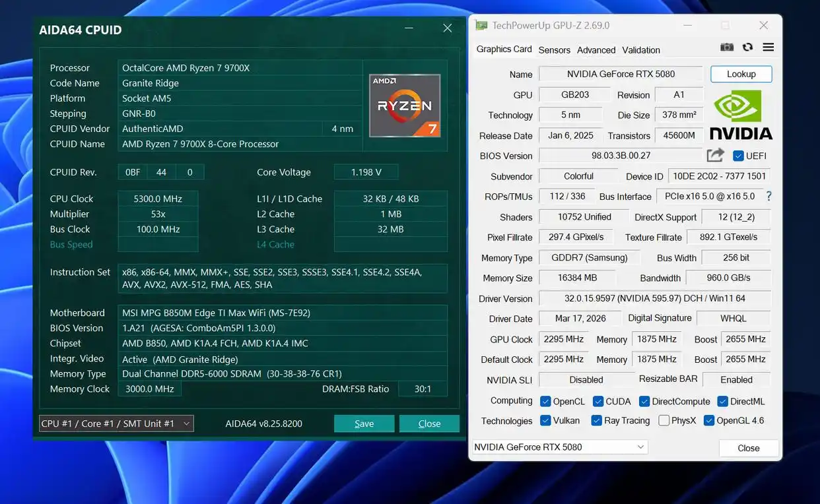Enable the PhysX checkbox
The image size is (820, 504).
663,420
